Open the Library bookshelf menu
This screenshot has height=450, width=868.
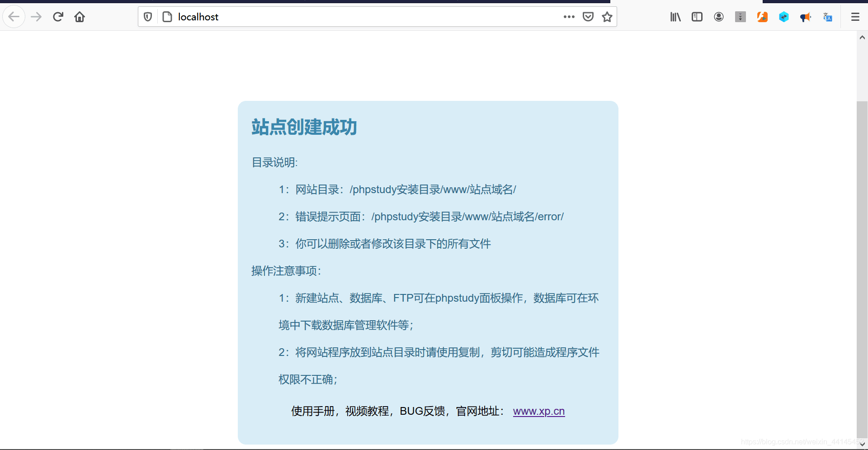[675, 17]
